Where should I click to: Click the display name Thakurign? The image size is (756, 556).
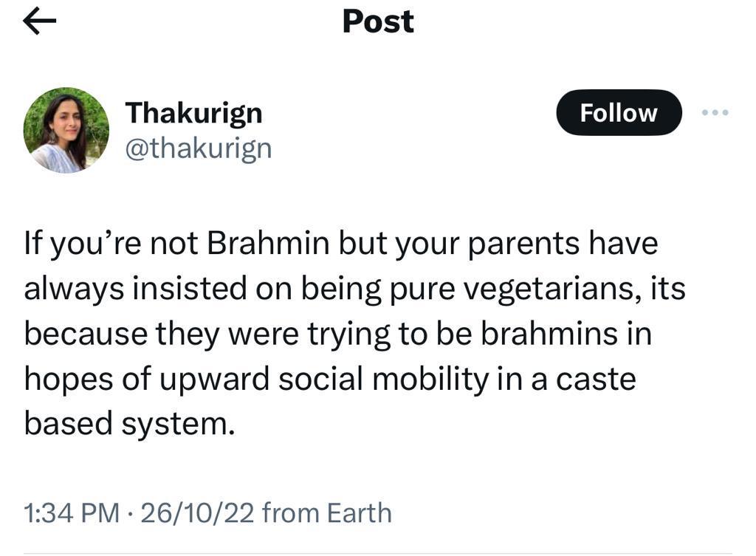click(x=193, y=113)
